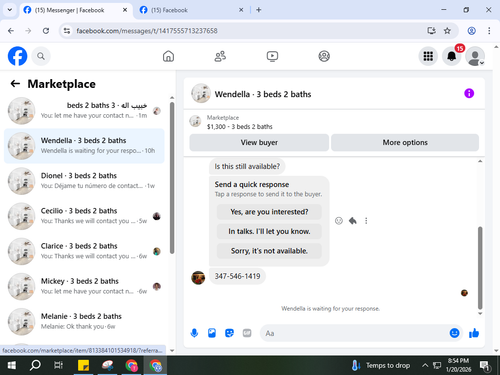
Task: Open the Melanie conversation in the list
Action: (x=84, y=322)
